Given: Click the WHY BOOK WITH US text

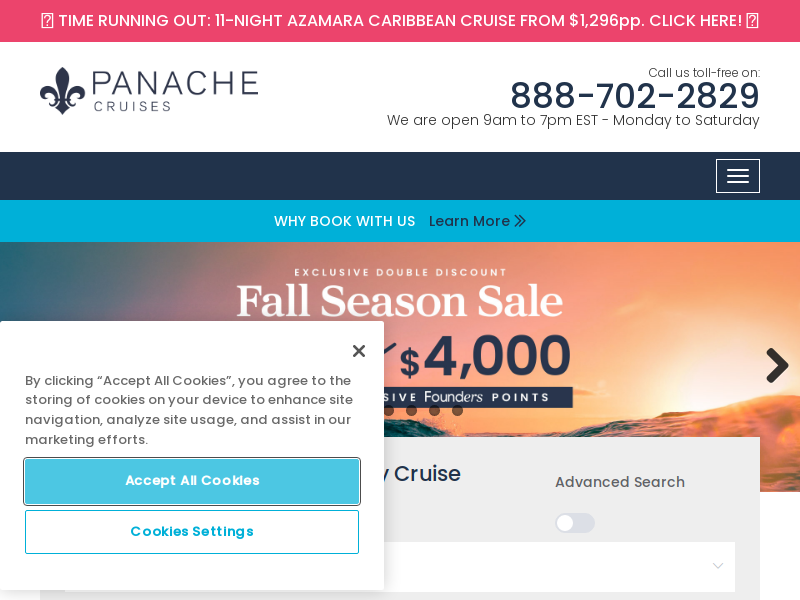Looking at the screenshot, I should [x=344, y=221].
